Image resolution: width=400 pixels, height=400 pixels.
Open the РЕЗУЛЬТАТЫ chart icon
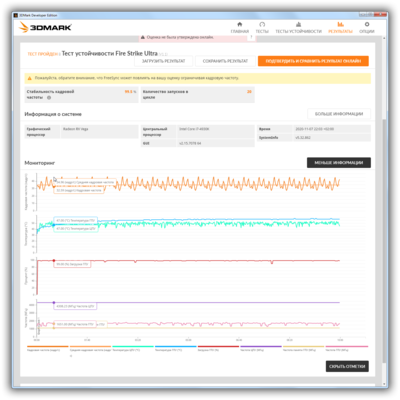340,24
